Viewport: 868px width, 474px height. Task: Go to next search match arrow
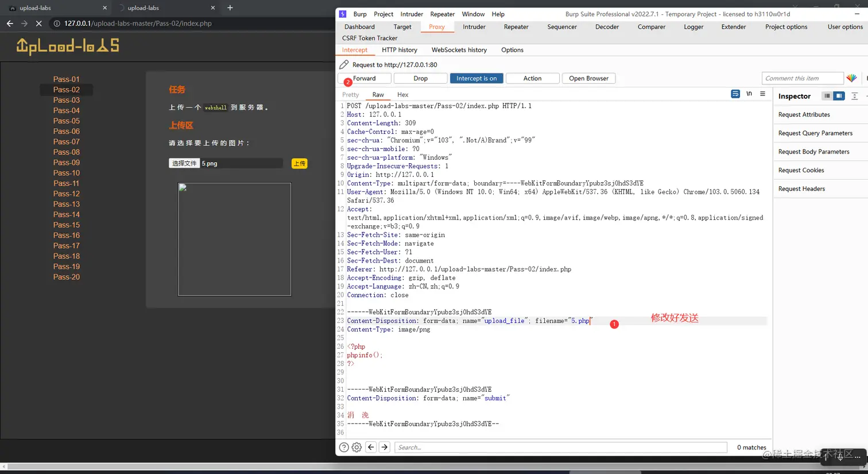[x=385, y=447]
